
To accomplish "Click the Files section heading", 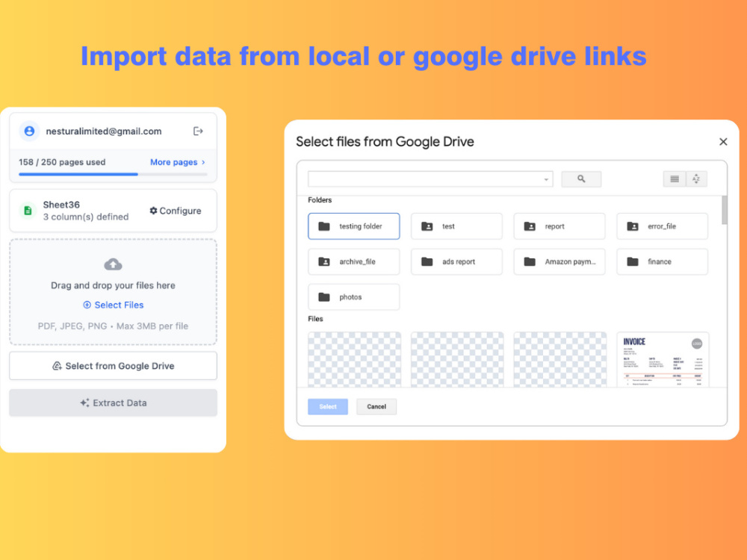I will tap(315, 319).
